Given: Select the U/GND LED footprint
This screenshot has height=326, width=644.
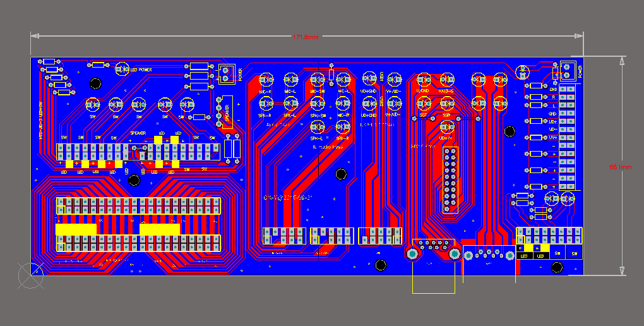Looking at the screenshot, I should click(x=423, y=79).
